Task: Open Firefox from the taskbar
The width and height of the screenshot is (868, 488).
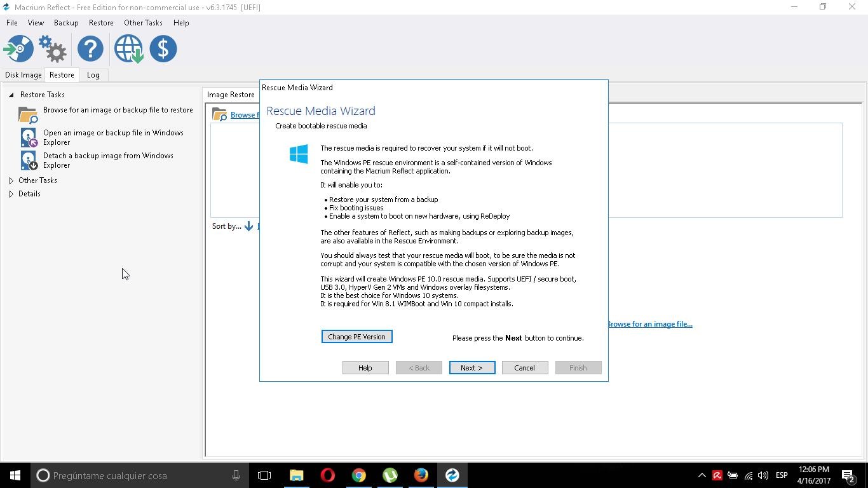Action: click(x=421, y=475)
